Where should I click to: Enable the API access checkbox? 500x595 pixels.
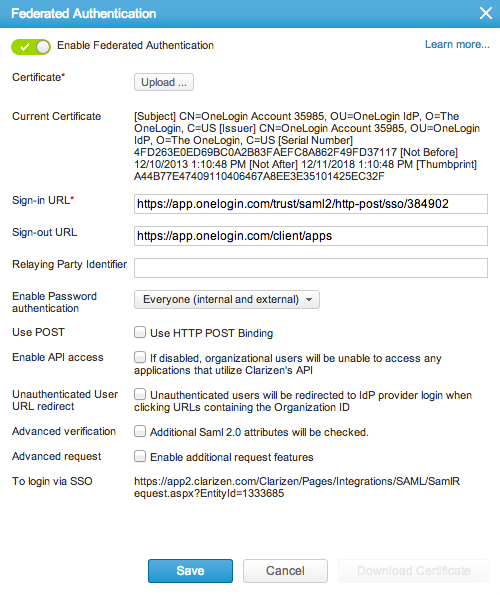(x=140, y=357)
